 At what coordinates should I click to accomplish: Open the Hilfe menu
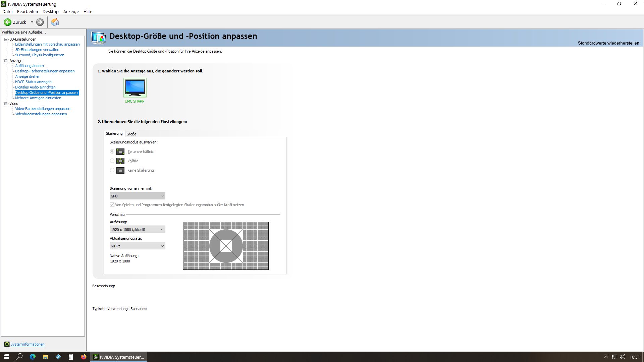point(88,11)
